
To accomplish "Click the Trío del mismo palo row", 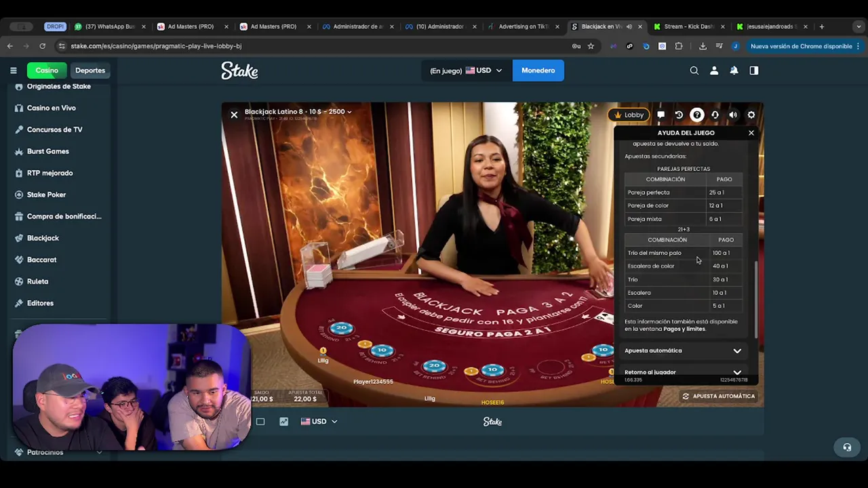I will (x=684, y=253).
